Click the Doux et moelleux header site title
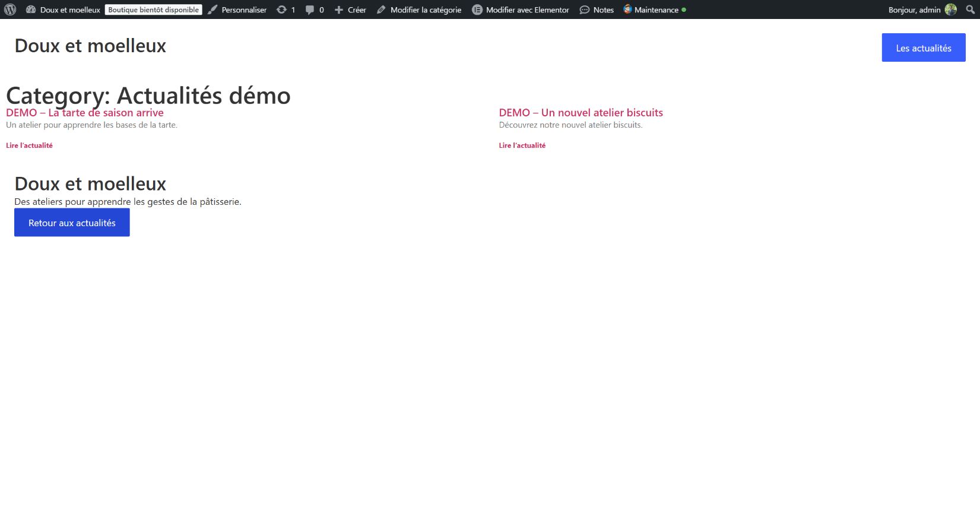This screenshot has height=517, width=980. point(90,46)
